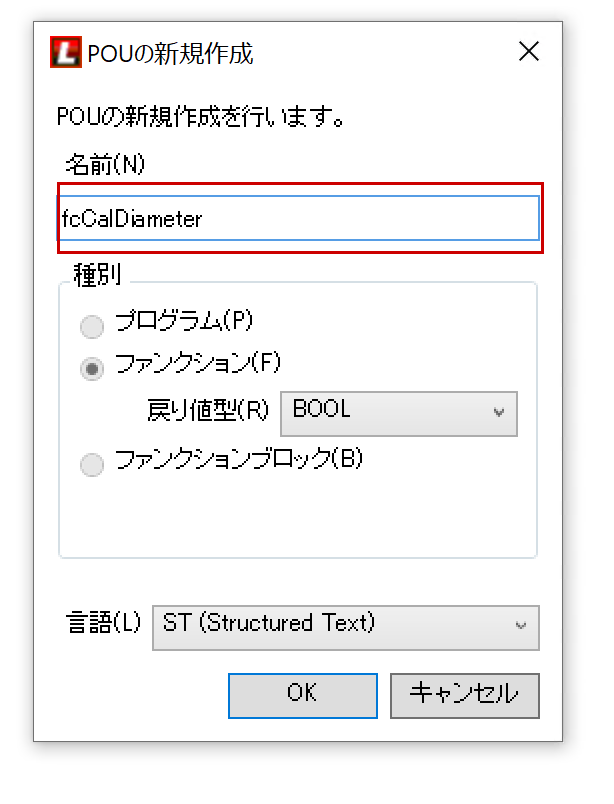Viewport: 614px width, 804px height.
Task: Click the fcCalDiameter name input field
Action: click(x=300, y=218)
